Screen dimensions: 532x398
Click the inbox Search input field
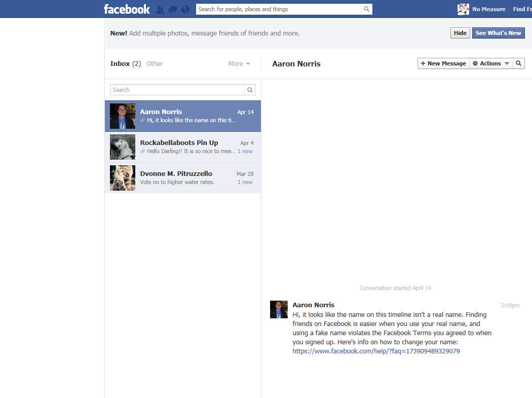177,90
